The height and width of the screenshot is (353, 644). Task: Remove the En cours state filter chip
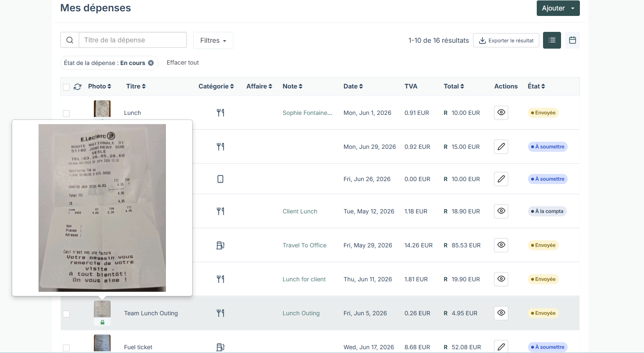tap(151, 63)
